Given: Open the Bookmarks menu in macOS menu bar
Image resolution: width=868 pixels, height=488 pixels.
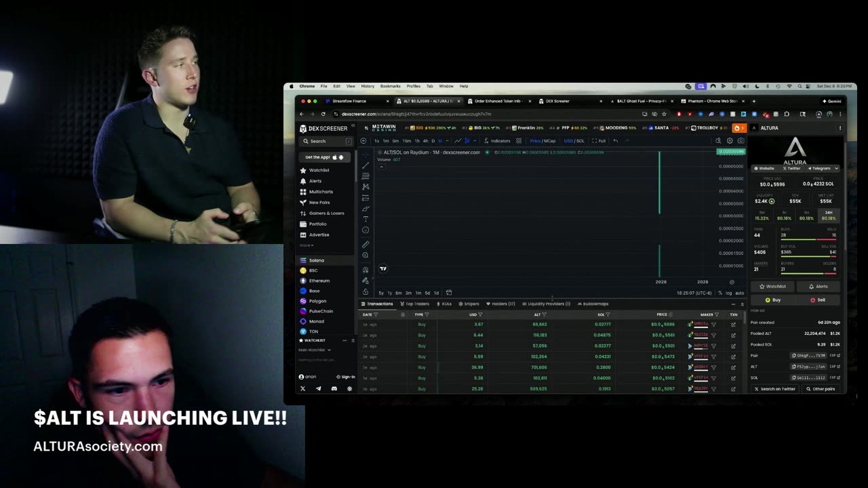Looking at the screenshot, I should tap(390, 86).
